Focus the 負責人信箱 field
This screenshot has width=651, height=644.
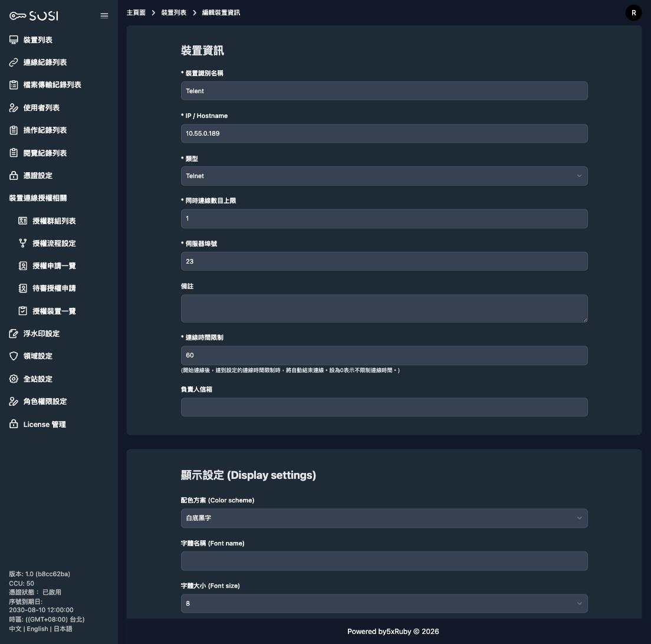[x=384, y=408]
